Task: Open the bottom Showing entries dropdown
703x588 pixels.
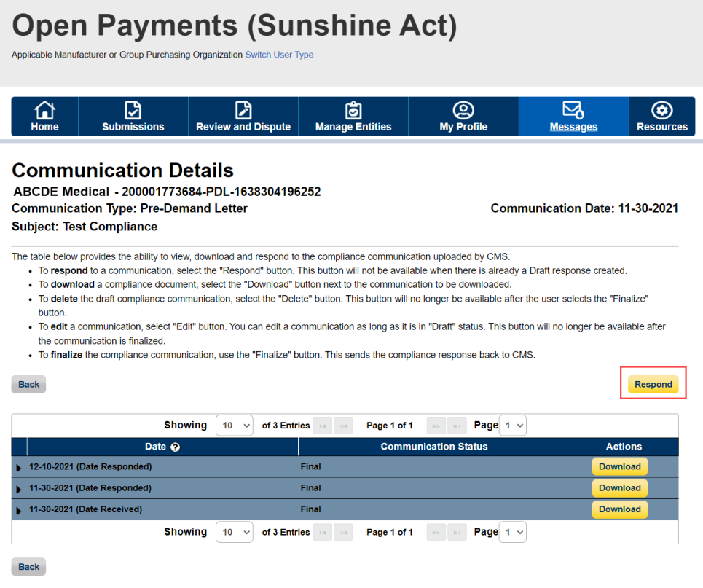Action: pos(234,533)
